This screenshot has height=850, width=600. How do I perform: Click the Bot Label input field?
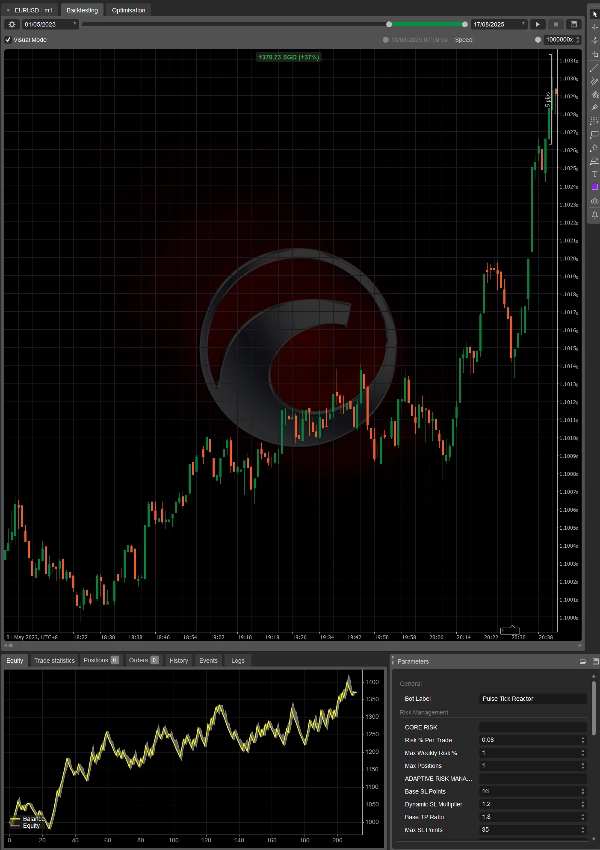tap(533, 699)
